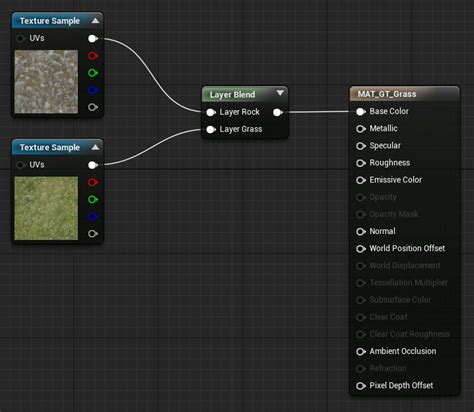Expand the Layer Blend node arrow
Screen dimensions: 474x412
coord(280,93)
